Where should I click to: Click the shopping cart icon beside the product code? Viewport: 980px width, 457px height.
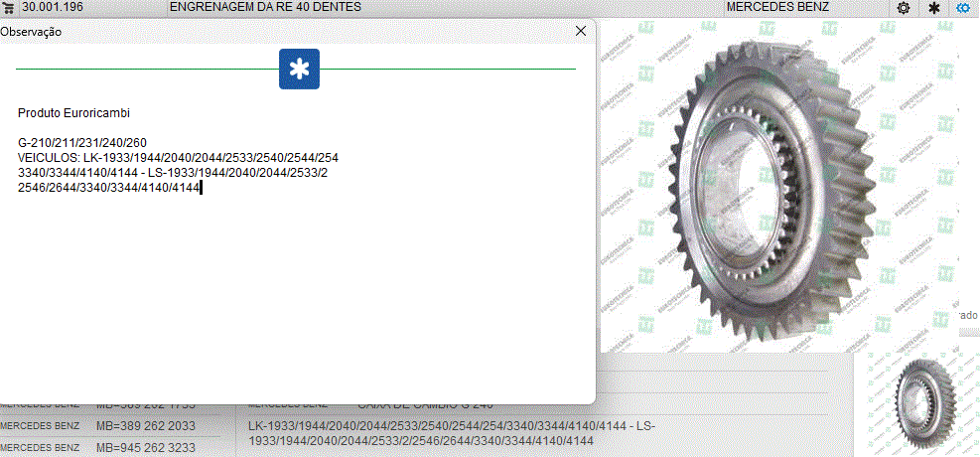(x=9, y=8)
